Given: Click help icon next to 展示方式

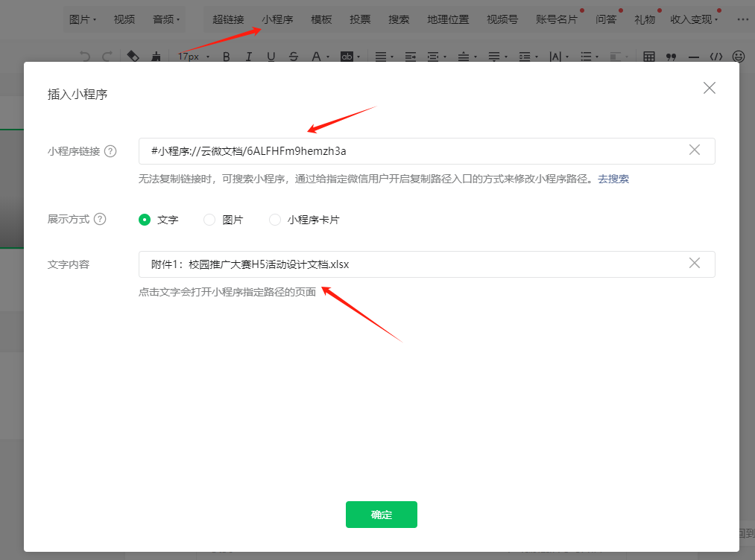Looking at the screenshot, I should [x=100, y=220].
